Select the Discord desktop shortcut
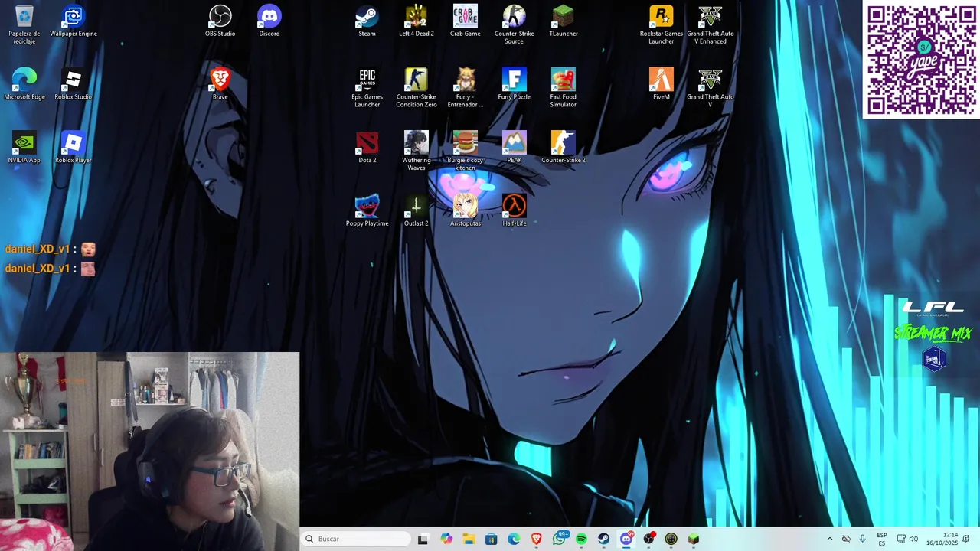This screenshot has width=980, height=551. [269, 21]
